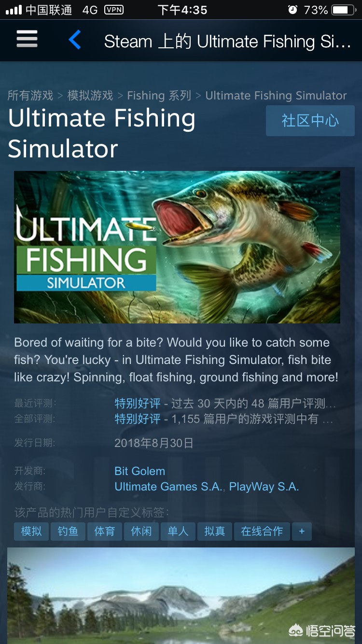Open recent reviews 特别好评 link
Image resolution: width=362 pixels, height=644 pixels.
pos(138,403)
